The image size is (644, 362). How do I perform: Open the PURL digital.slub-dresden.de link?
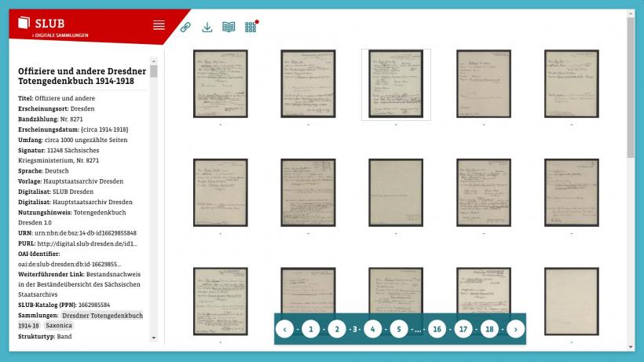[87, 243]
